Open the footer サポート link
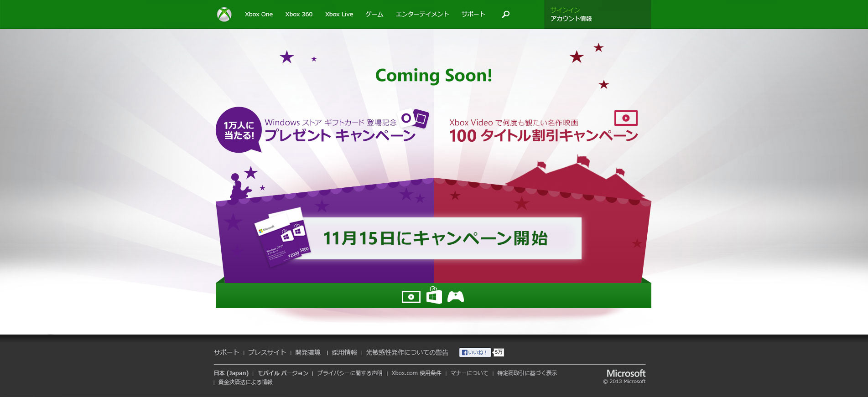This screenshot has width=868, height=397. 226,352
